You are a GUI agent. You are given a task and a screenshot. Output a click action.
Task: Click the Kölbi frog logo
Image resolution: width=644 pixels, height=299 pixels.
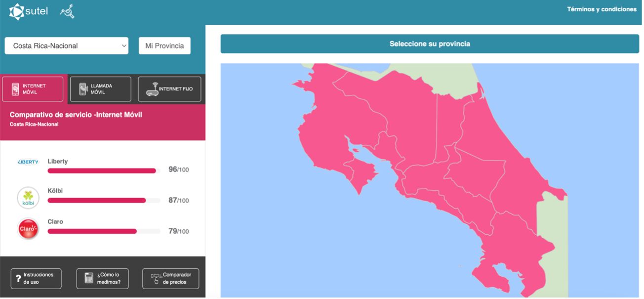point(28,198)
